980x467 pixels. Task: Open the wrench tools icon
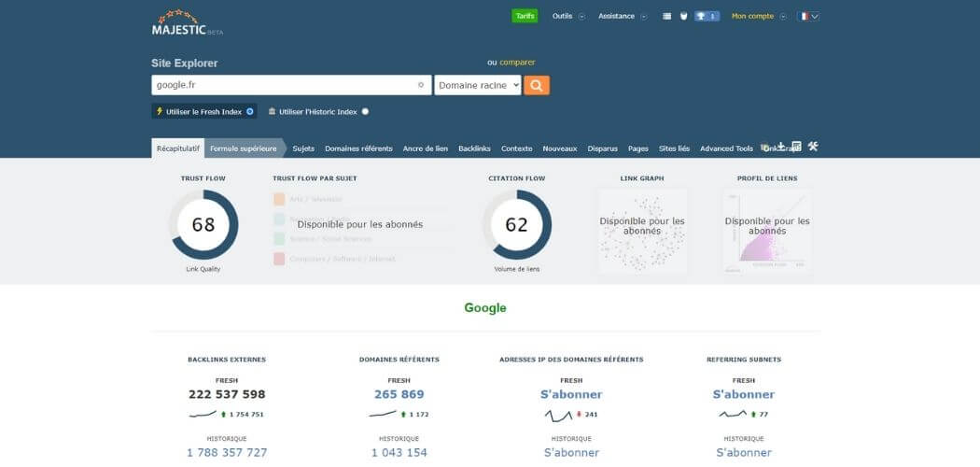point(813,146)
